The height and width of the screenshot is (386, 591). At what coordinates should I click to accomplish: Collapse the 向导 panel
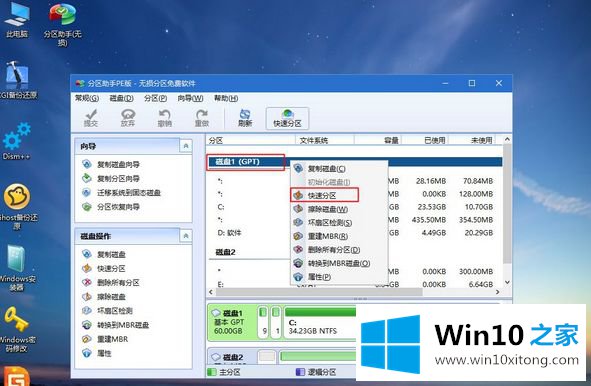[186, 146]
